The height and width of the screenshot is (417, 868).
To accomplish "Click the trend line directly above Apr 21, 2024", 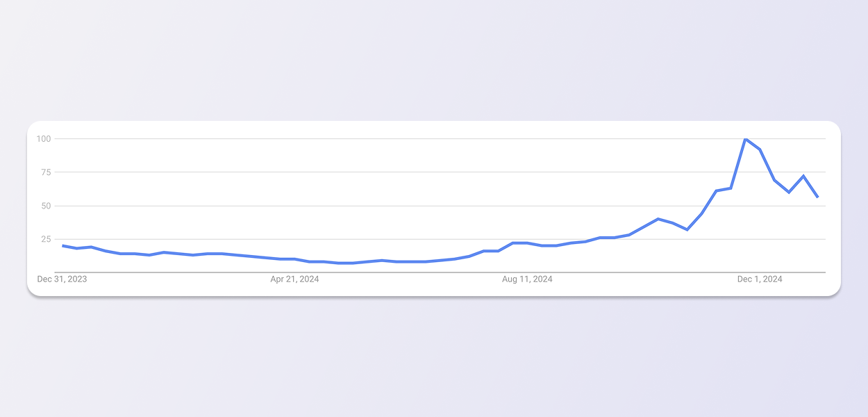I will pos(294,259).
